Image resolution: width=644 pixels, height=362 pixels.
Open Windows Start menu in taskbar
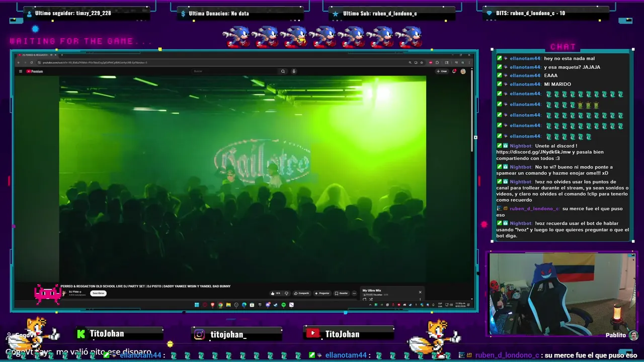[197, 305]
